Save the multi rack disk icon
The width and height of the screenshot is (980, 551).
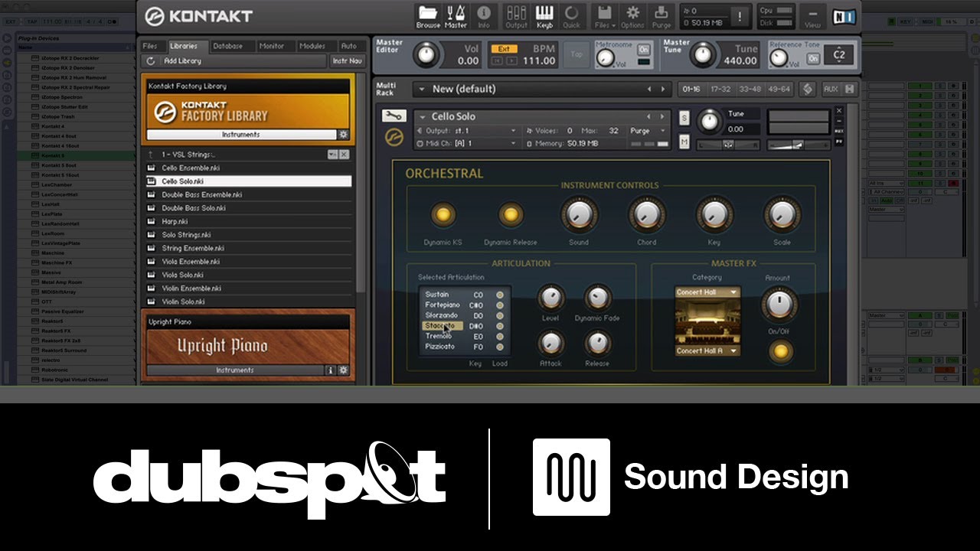tap(850, 90)
